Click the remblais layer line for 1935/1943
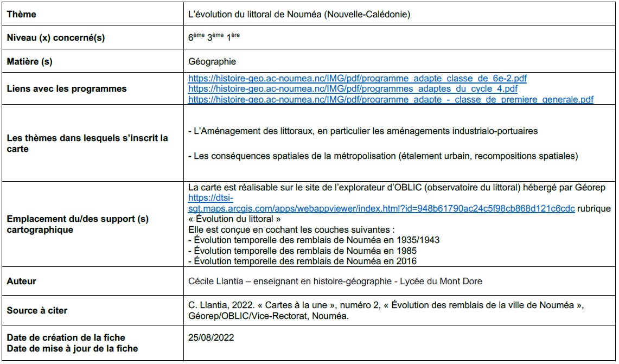 coord(313,240)
